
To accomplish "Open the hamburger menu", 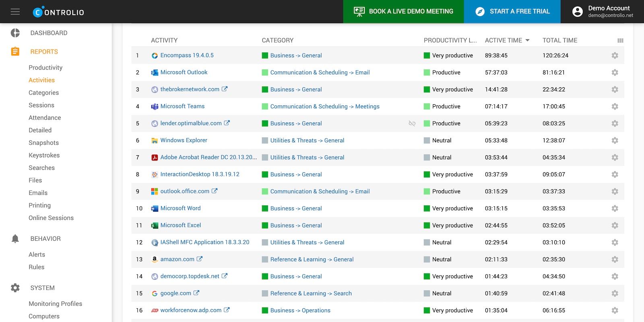I will [x=15, y=12].
